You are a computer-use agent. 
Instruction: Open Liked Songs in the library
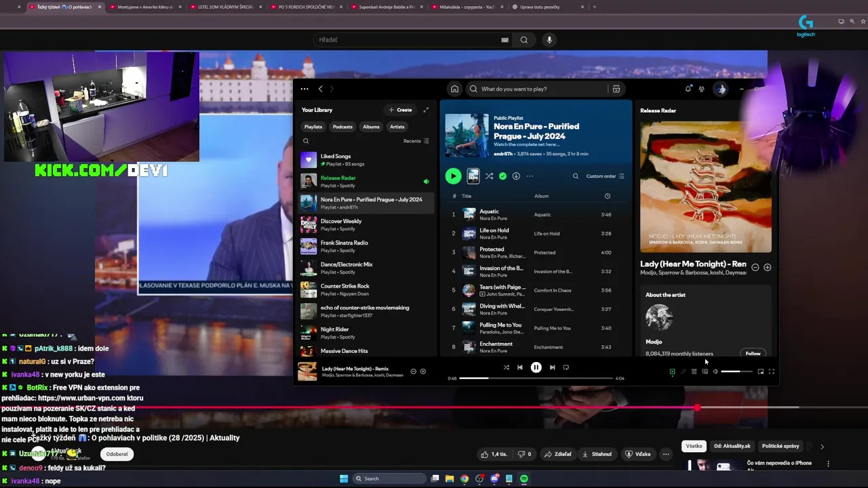[366, 160]
